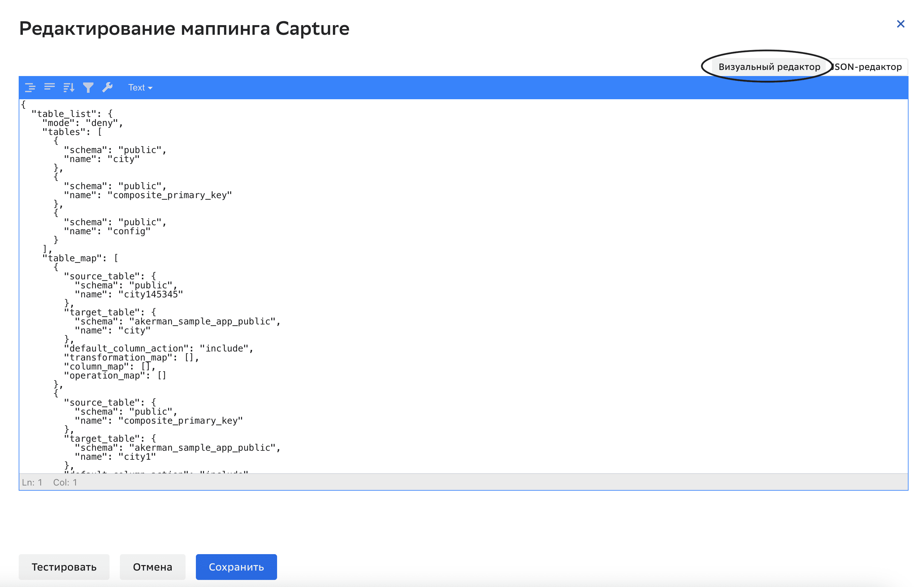Click the wrench repair JSON icon

coord(107,88)
